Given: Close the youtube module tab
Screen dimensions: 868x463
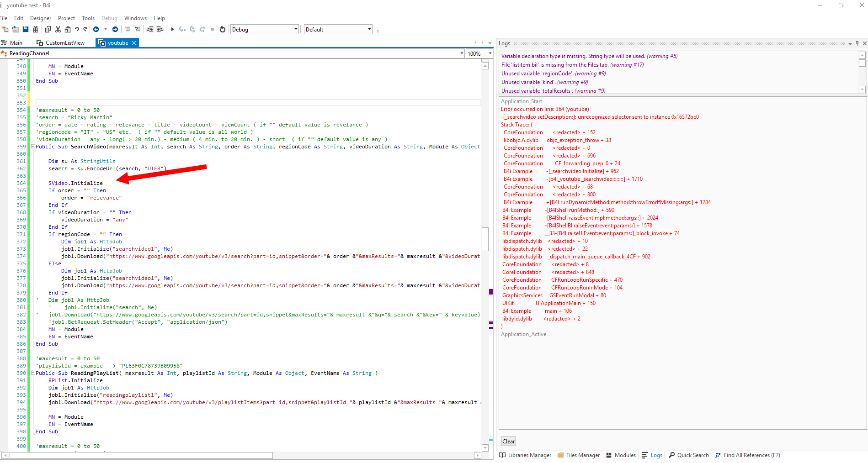Looking at the screenshot, I should point(134,43).
